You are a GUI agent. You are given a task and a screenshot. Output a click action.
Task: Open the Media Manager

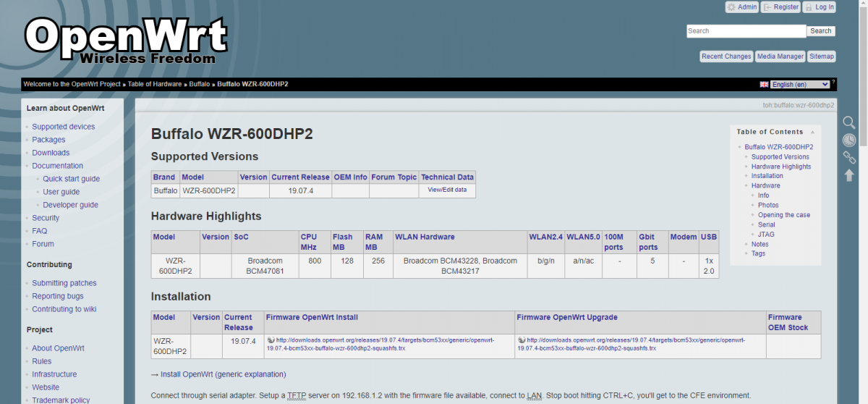780,56
